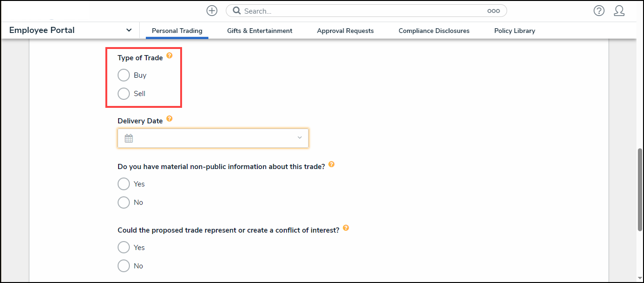The width and height of the screenshot is (644, 283).
Task: Open the Delivery Date dropdown arrow
Action: [300, 138]
